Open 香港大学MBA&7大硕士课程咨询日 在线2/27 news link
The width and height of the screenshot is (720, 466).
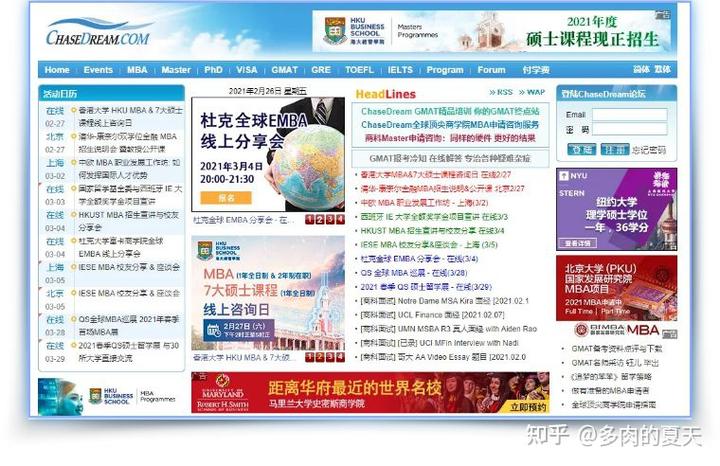pos(435,174)
